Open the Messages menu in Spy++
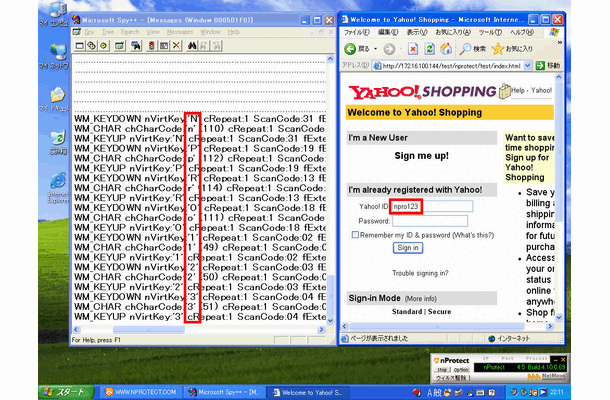Image resolution: width=610 pixels, height=400 pixels. coord(180,32)
